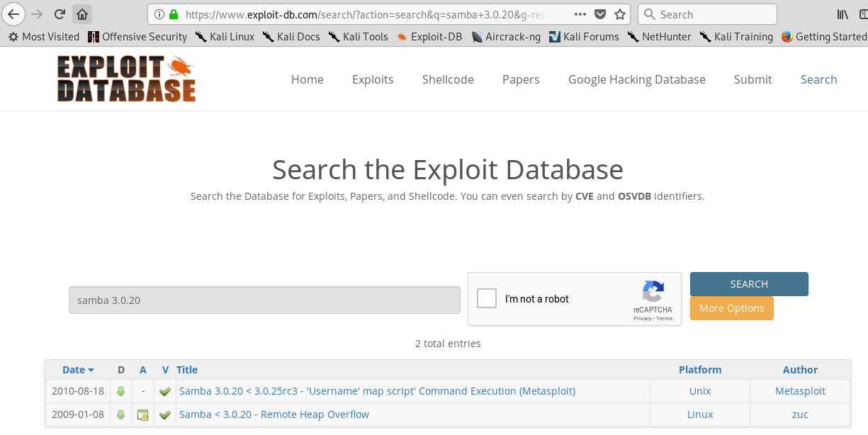Reload the page with the refresh icon
Viewport: 868px width, 435px height.
pyautogui.click(x=60, y=14)
